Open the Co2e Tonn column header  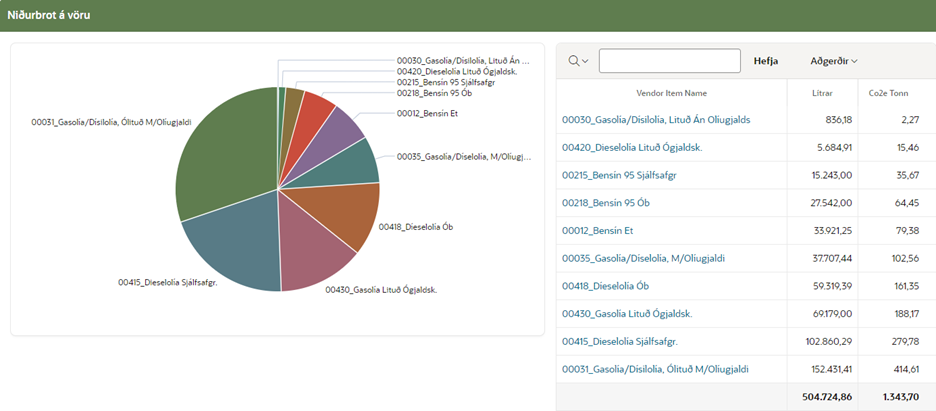click(890, 93)
